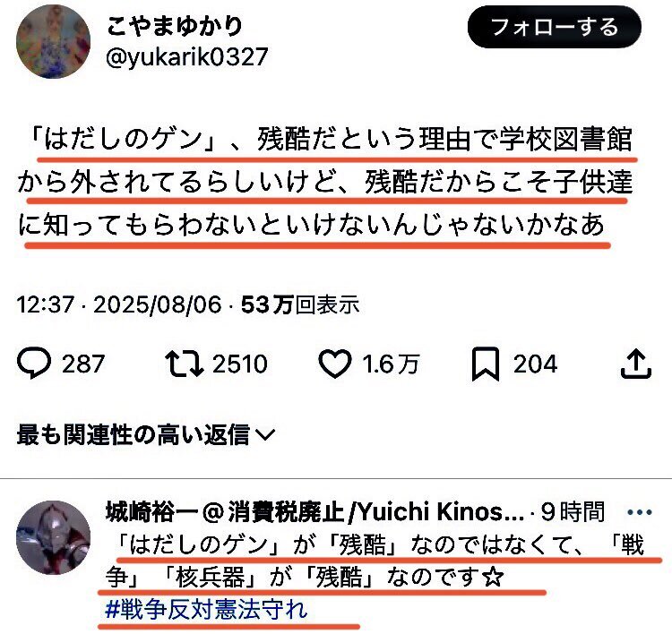Open the @yukarik0327 handle link
Viewport: 672px width, 634px height.
pyautogui.click(x=187, y=57)
